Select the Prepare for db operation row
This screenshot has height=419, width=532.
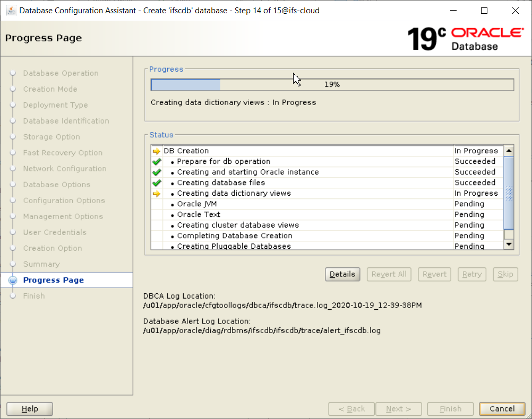327,162
